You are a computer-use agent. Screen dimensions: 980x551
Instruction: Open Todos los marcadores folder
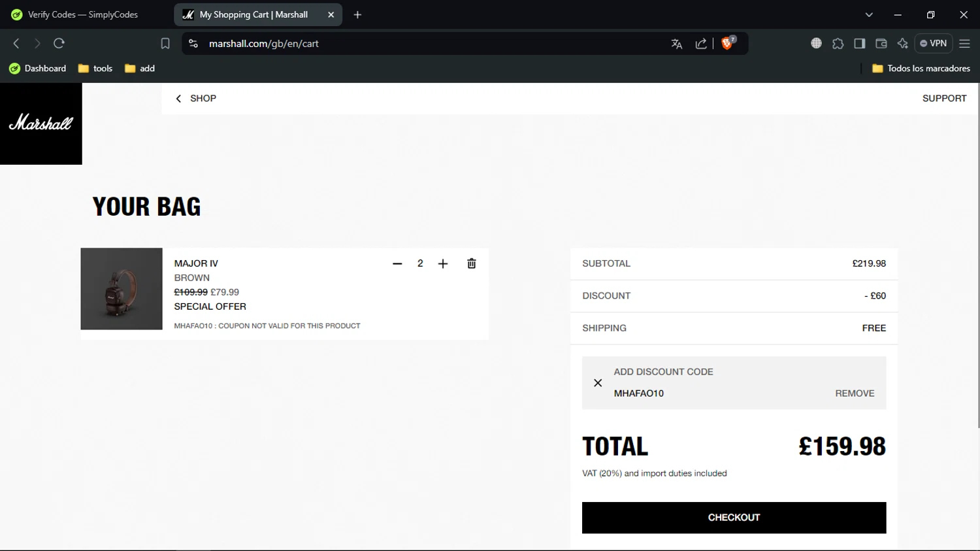pos(921,68)
